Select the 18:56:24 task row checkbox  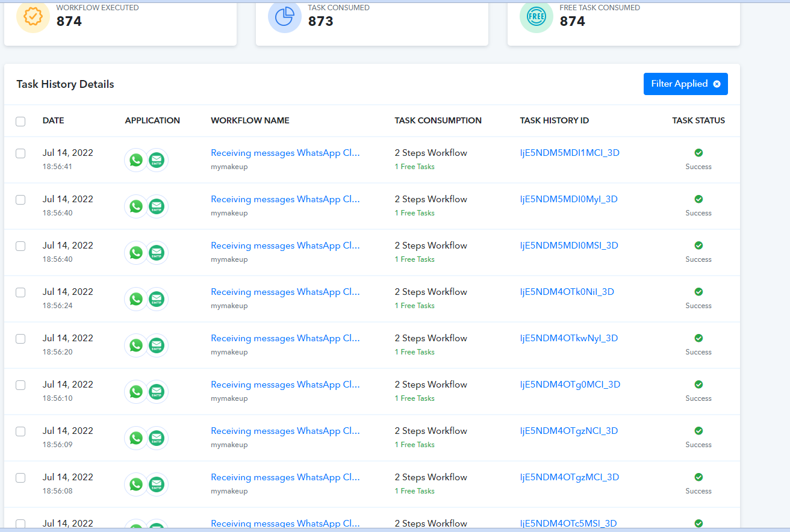pos(20,292)
